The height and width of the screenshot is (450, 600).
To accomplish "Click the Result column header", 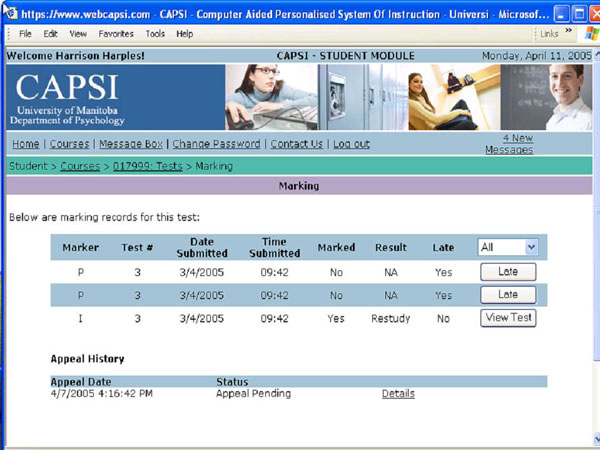I will tap(391, 248).
